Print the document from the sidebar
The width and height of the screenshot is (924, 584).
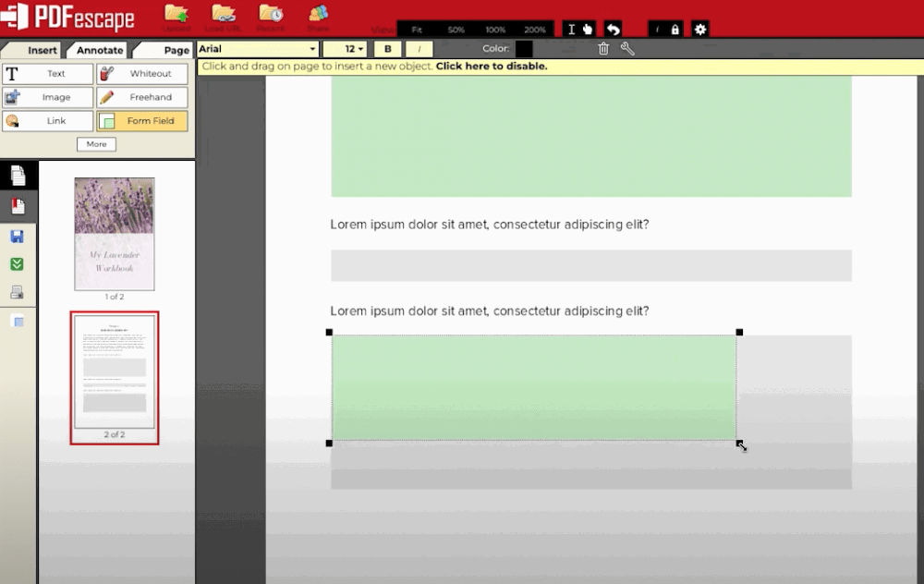[x=17, y=290]
